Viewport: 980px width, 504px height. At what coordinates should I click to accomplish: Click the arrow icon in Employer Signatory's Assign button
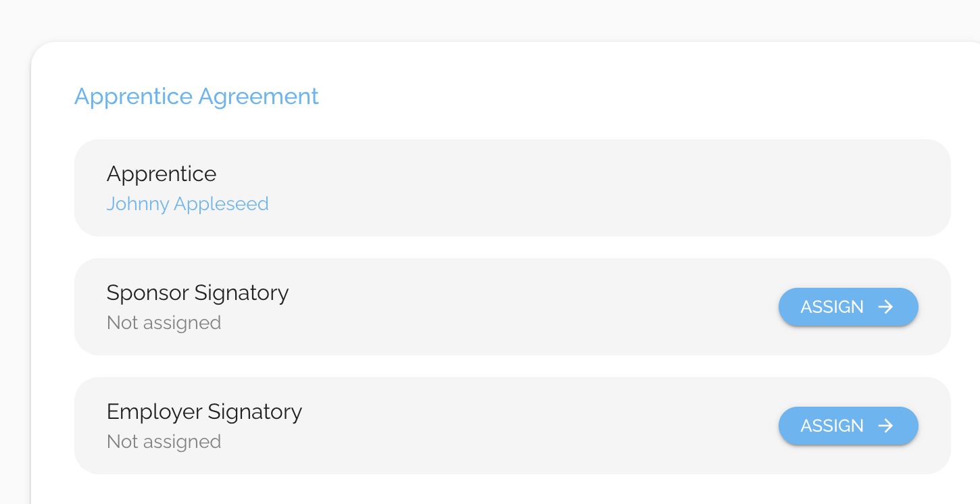coord(885,426)
